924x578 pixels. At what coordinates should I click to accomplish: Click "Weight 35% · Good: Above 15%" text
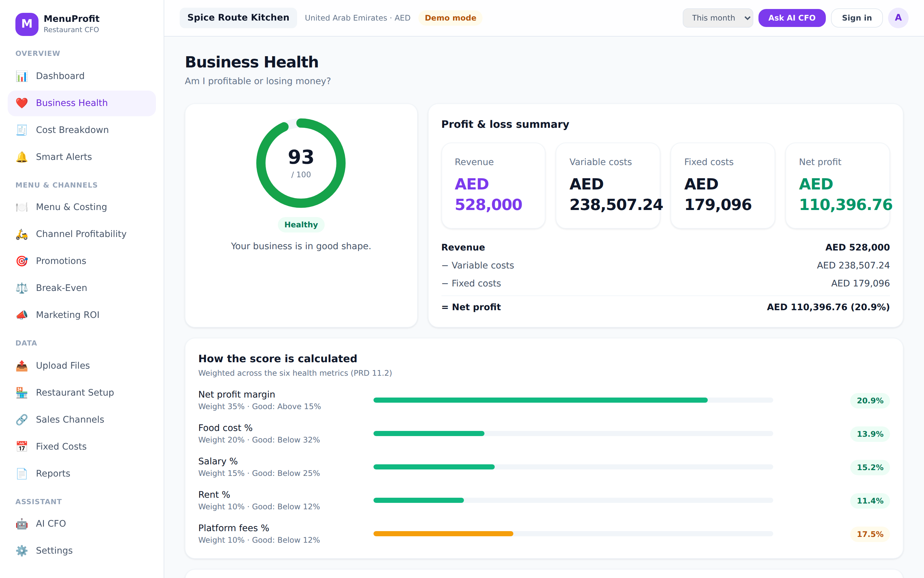tap(260, 407)
